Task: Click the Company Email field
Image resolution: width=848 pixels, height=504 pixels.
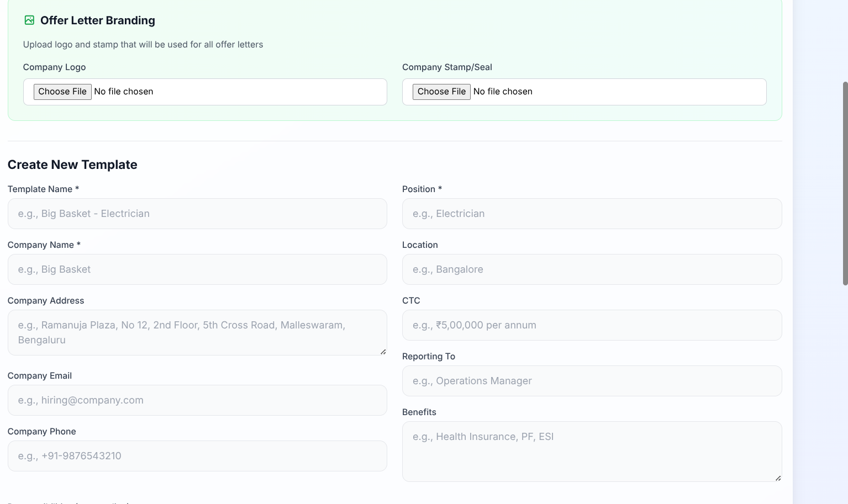Action: pyautogui.click(x=197, y=400)
